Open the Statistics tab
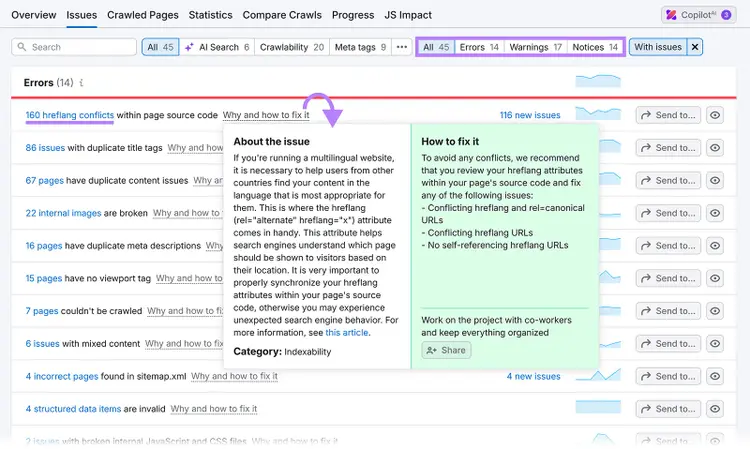The width and height of the screenshot is (750, 449). tap(210, 15)
